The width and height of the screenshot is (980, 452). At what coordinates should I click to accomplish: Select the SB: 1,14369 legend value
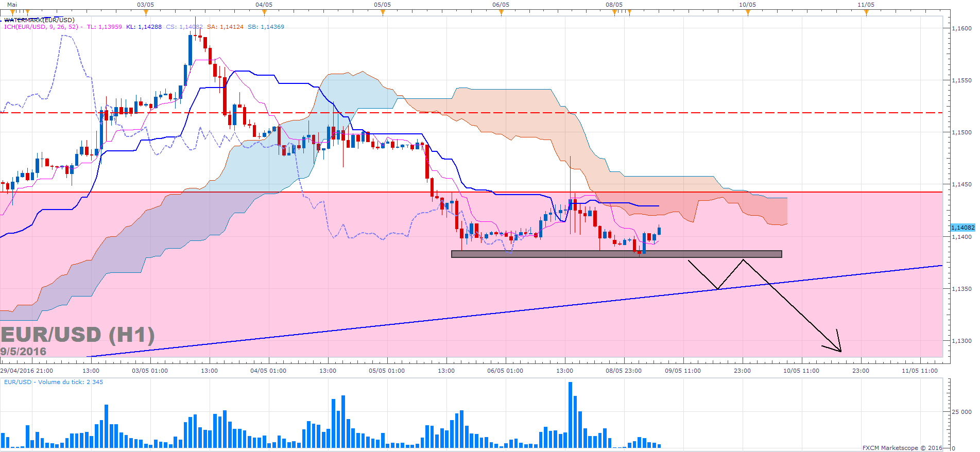pyautogui.click(x=266, y=27)
